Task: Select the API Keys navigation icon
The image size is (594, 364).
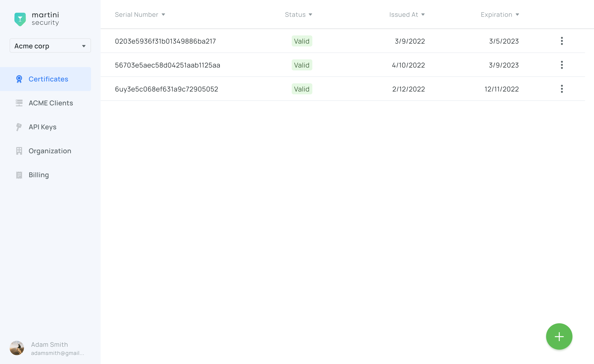Action: (x=19, y=127)
